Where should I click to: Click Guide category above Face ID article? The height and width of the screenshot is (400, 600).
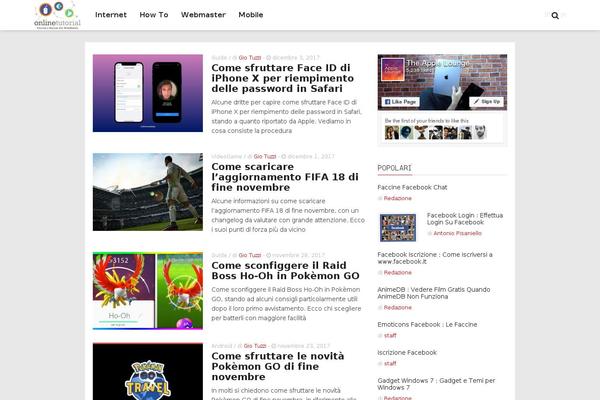tap(219, 57)
